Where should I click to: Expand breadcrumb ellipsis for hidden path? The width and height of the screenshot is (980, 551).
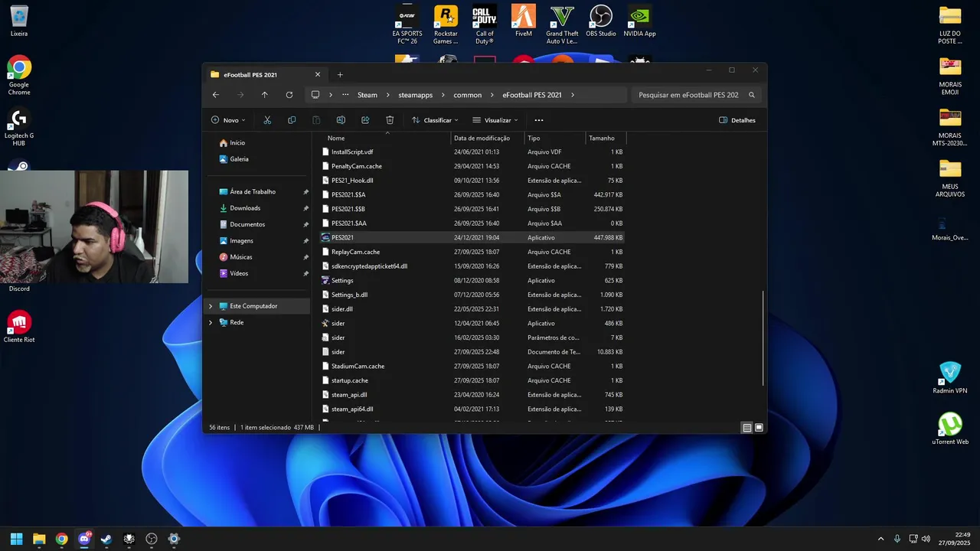[x=345, y=95]
